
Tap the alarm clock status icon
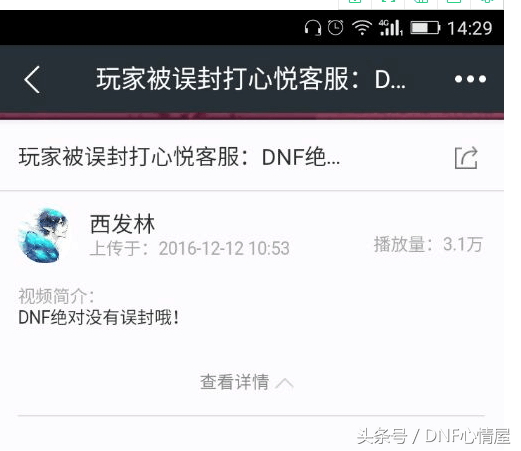click(x=335, y=27)
